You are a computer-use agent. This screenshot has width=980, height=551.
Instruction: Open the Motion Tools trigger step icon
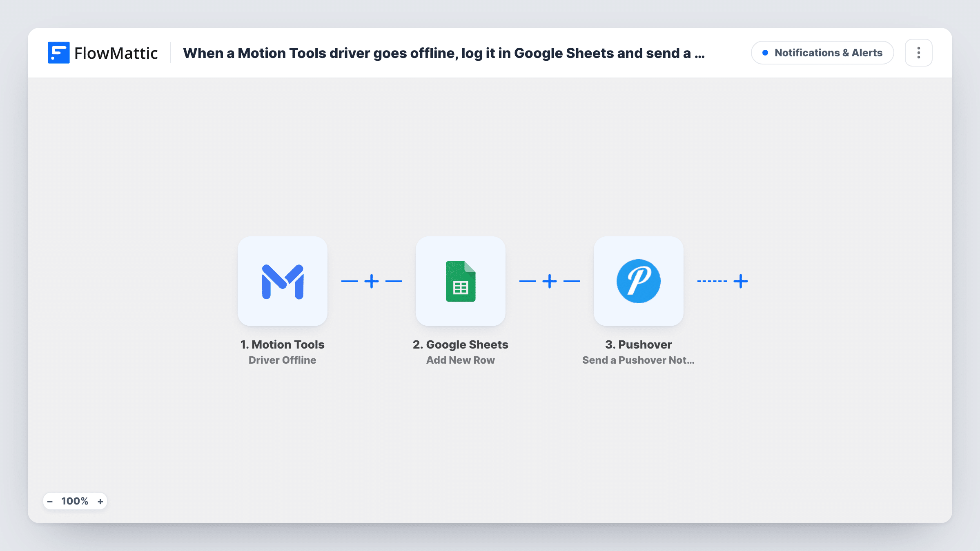[x=283, y=281]
